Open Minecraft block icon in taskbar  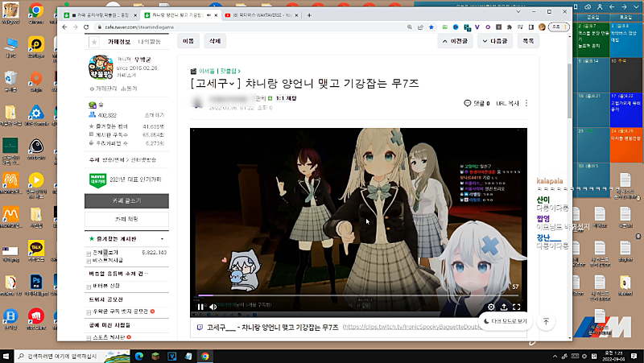point(155,356)
